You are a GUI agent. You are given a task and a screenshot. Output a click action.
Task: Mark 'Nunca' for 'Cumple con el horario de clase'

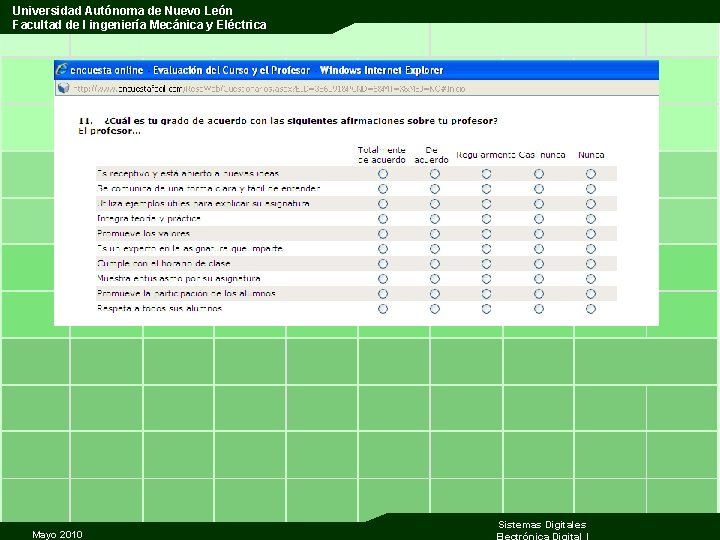coord(591,264)
